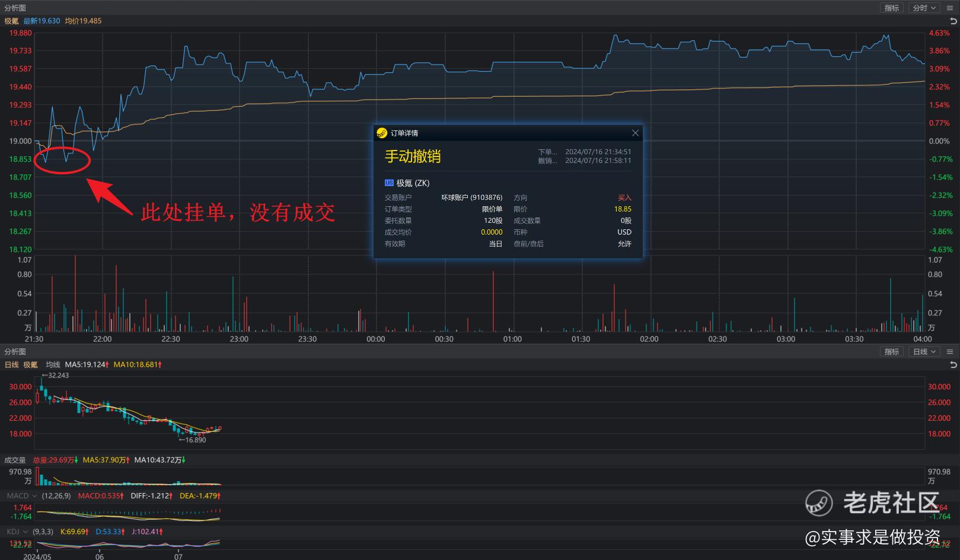Click the 16.890 low marker on the daily chart
Viewport: 960px width, 560px height.
(192, 440)
